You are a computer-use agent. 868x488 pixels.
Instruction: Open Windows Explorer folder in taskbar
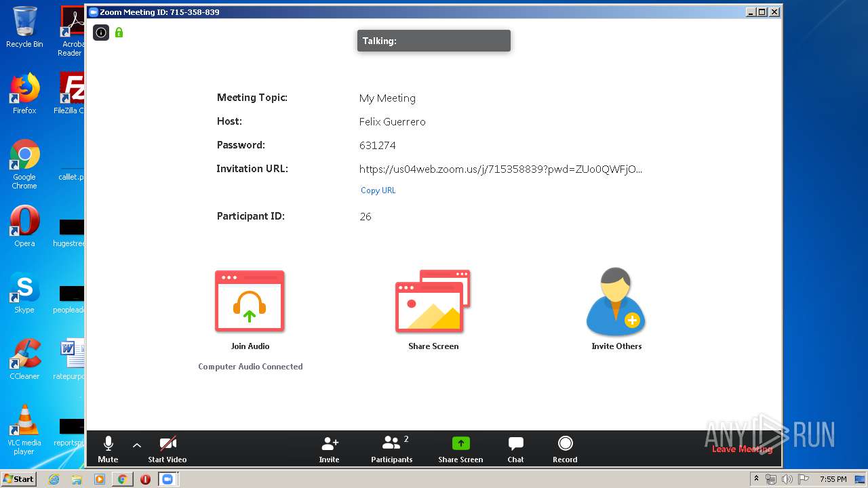(x=77, y=479)
